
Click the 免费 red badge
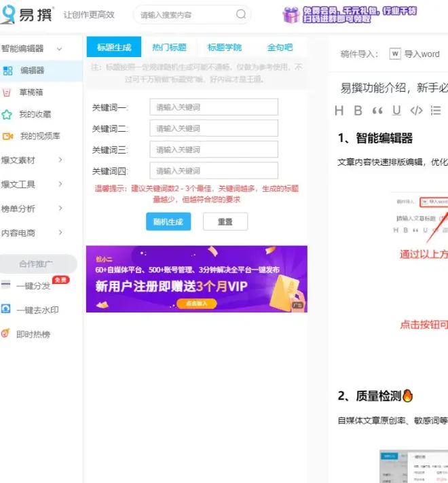(61, 279)
